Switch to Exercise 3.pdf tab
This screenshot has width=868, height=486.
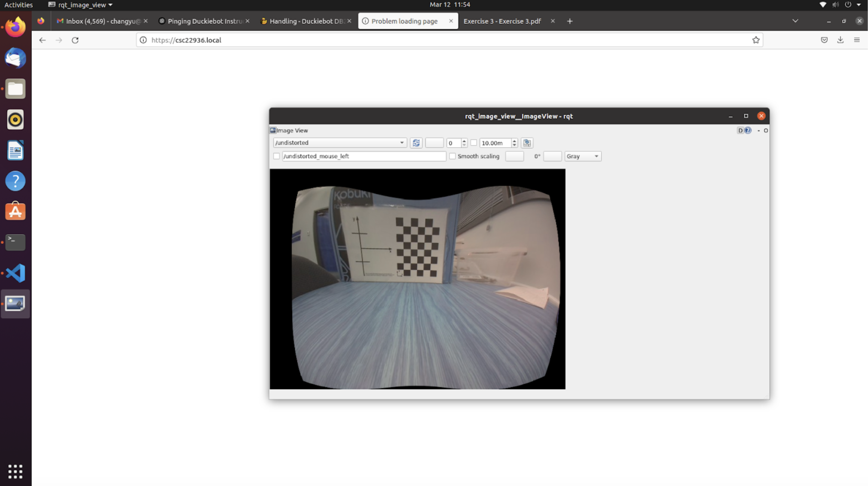502,21
